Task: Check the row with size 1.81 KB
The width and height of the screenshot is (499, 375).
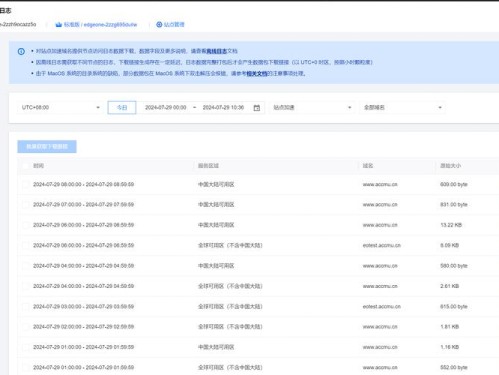Action: [x=25, y=327]
